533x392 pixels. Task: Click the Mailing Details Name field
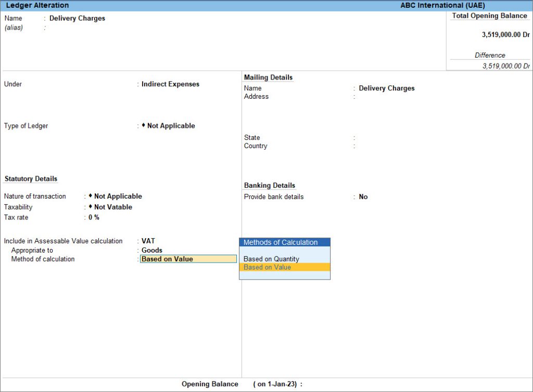(x=386, y=88)
